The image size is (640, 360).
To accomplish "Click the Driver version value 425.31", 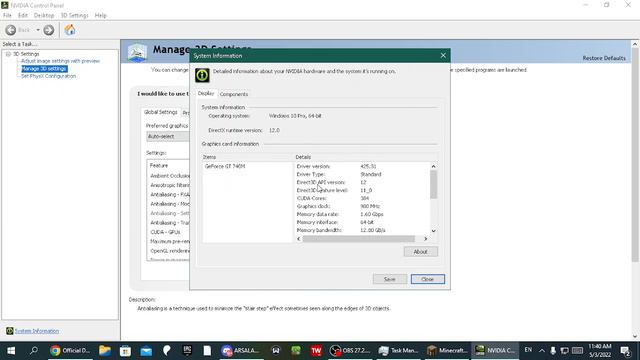I will 368,166.
